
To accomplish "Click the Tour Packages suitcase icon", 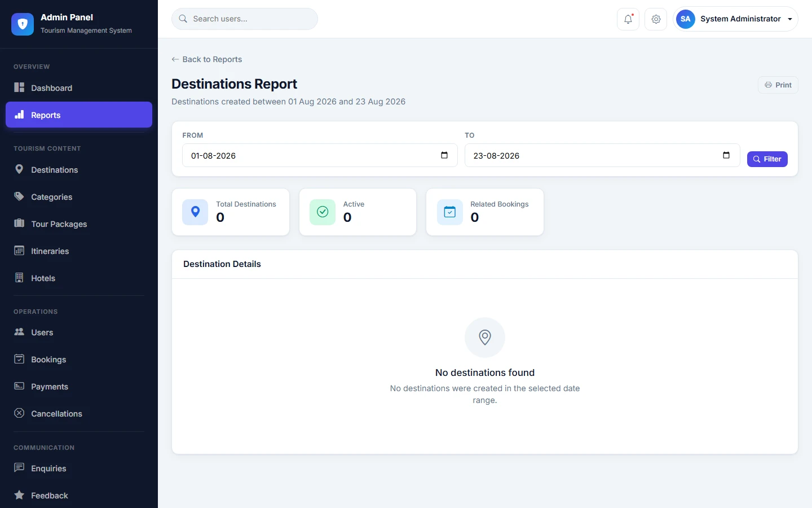I will tap(19, 224).
